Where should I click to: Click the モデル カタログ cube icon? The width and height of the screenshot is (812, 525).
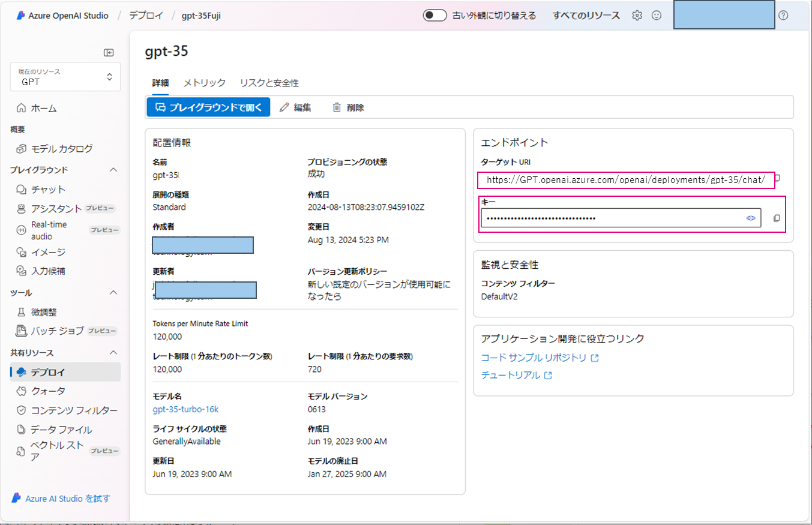[x=22, y=149]
